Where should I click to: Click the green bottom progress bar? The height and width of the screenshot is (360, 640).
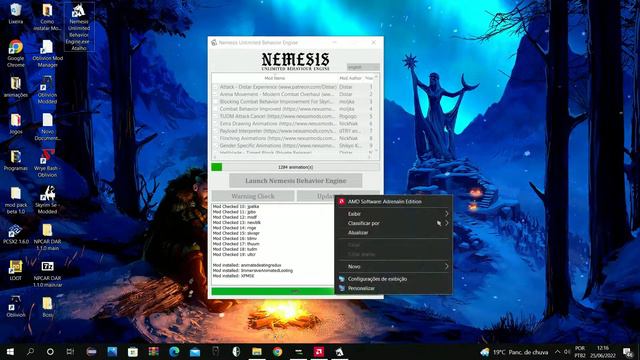click(x=273, y=291)
